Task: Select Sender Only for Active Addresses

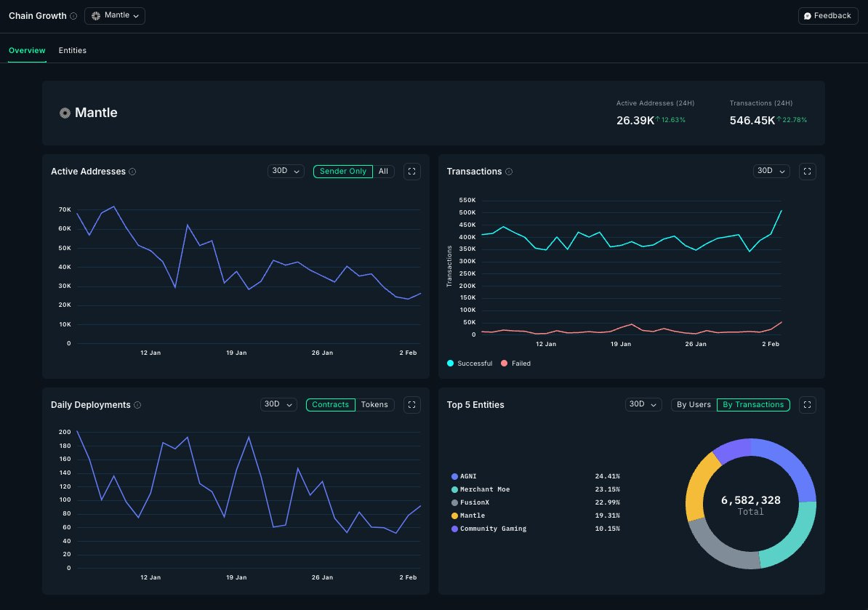Action: [x=342, y=172]
